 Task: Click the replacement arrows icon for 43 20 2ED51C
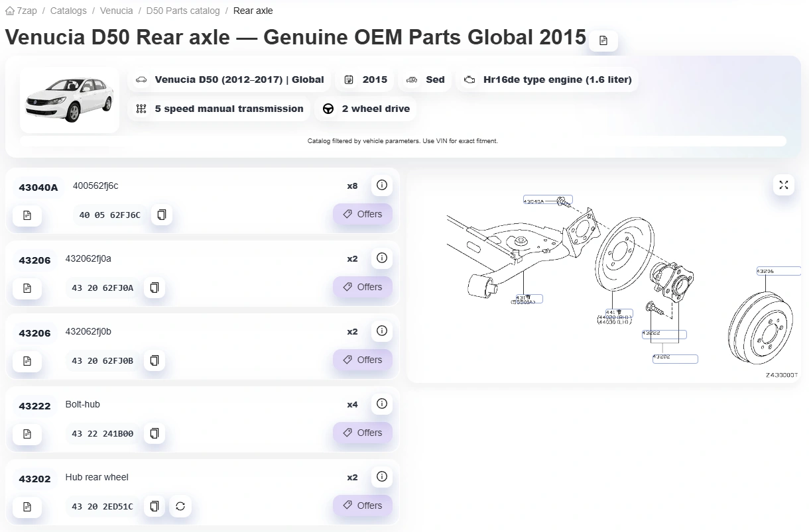point(180,506)
